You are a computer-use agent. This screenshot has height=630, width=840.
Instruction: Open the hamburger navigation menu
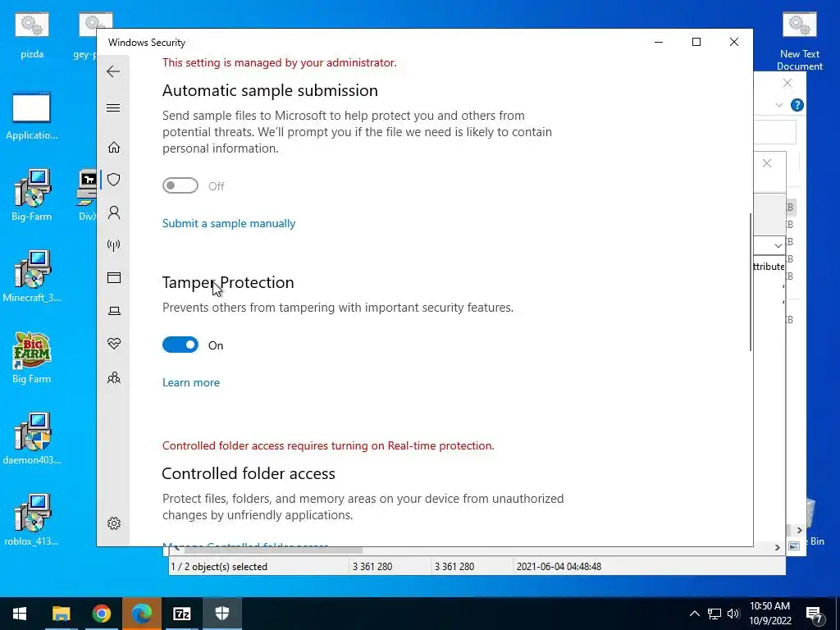click(x=113, y=107)
